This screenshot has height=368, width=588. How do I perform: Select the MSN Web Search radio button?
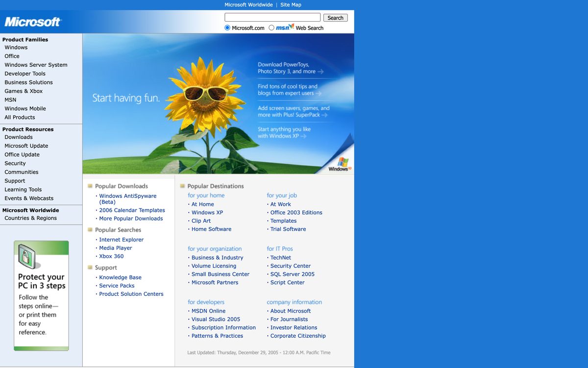pyautogui.click(x=271, y=28)
